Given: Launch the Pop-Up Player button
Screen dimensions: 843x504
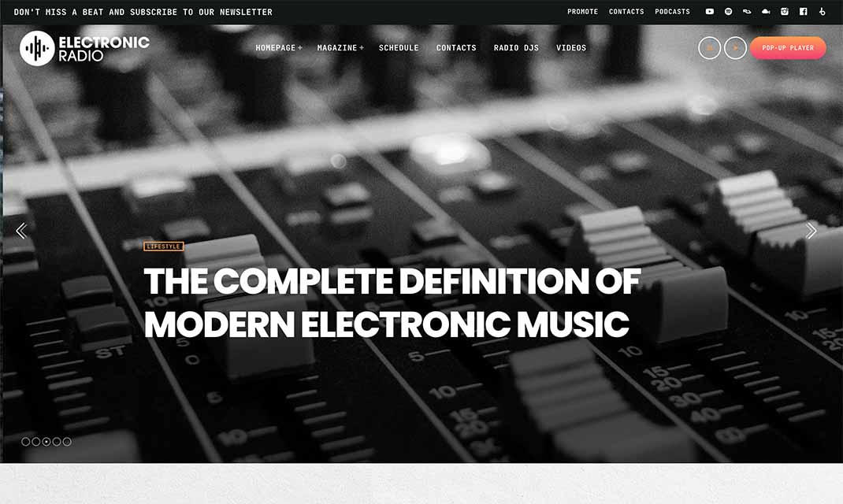Looking at the screenshot, I should point(787,48).
